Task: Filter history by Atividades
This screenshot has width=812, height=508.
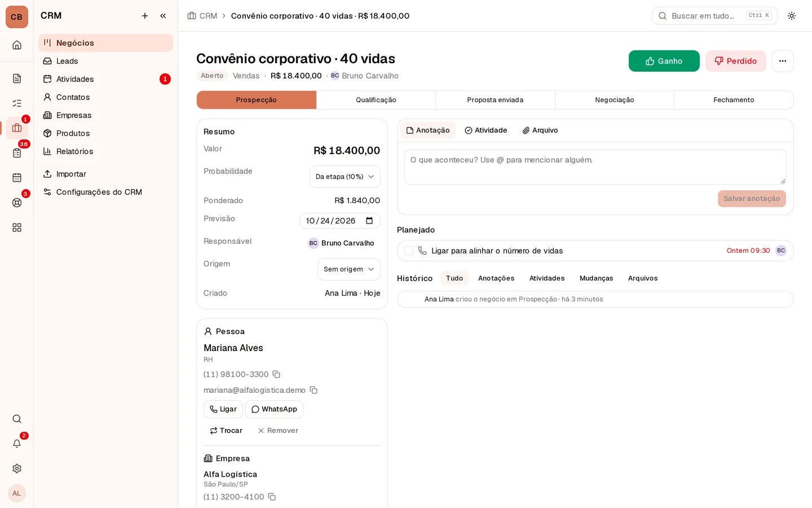Action: click(547, 278)
